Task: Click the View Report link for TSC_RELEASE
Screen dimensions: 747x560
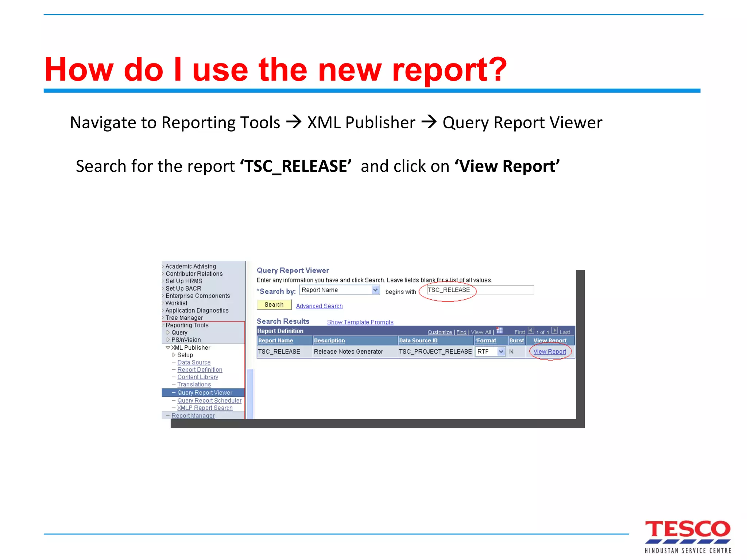Action: point(550,351)
